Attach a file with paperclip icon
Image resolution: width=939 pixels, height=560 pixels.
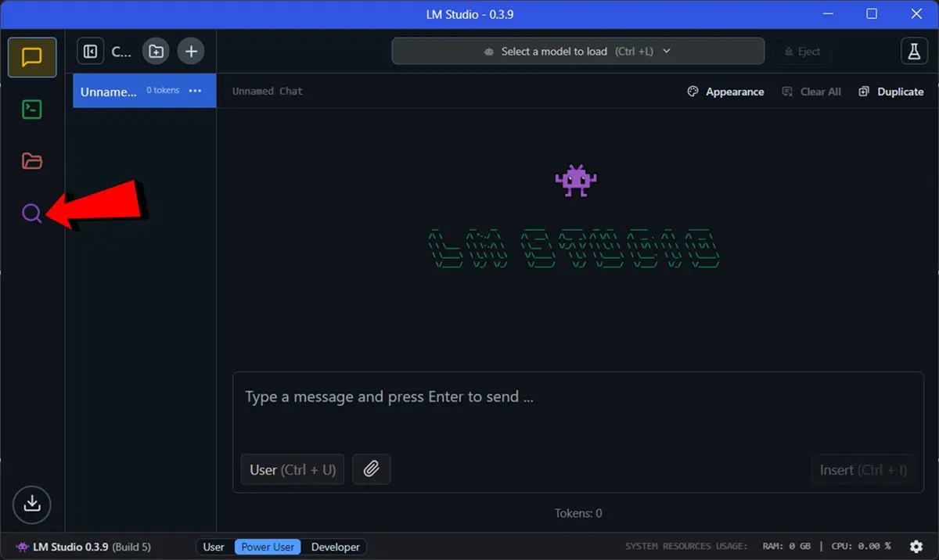(371, 469)
